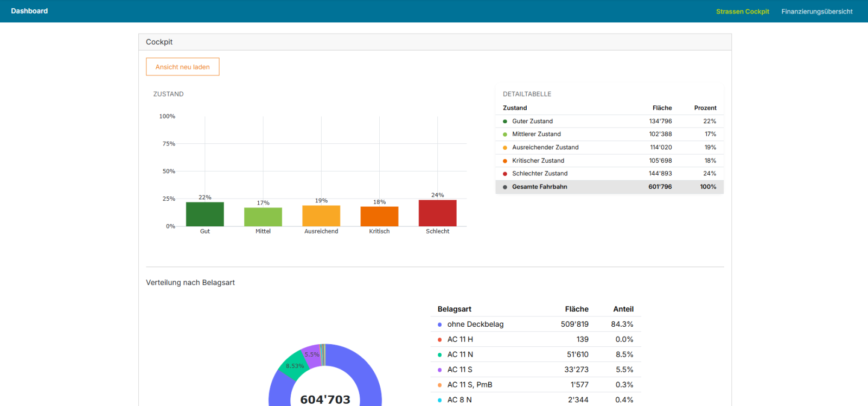The width and height of the screenshot is (868, 406).
Task: Click the yellow dot beside Ausreichender Zustand
Action: click(505, 148)
